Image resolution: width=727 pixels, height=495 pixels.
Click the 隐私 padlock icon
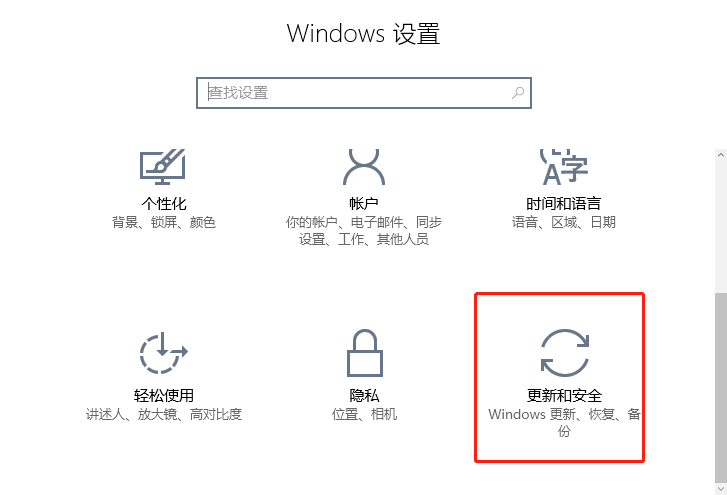pos(364,353)
